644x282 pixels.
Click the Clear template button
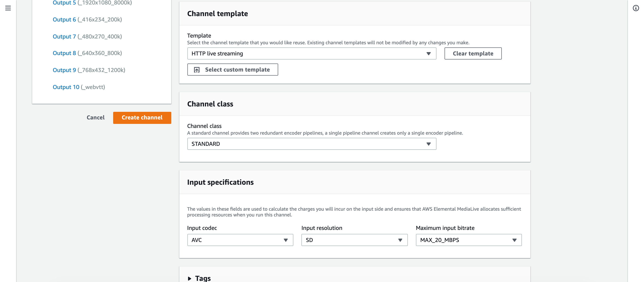pos(473,53)
